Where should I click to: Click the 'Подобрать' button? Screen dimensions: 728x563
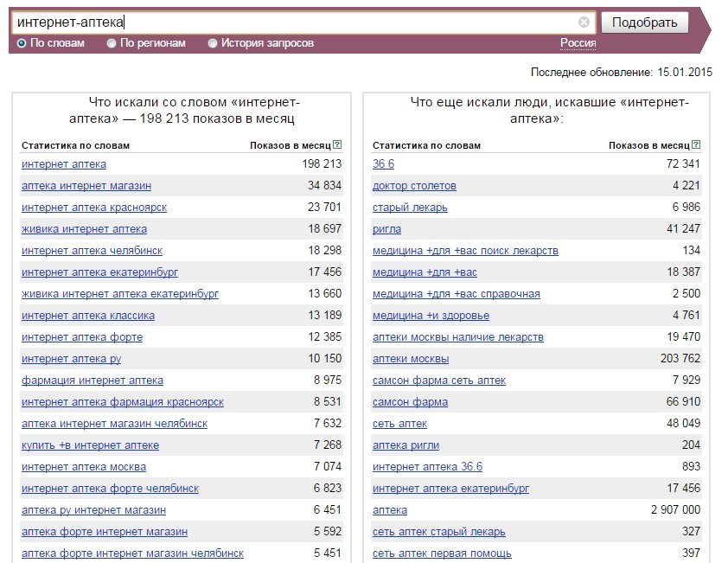click(644, 22)
